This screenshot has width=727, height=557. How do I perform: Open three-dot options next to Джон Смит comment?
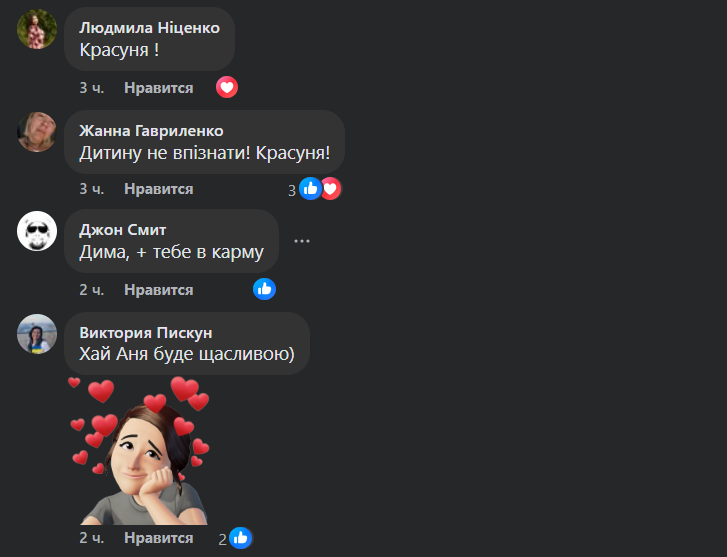(302, 241)
